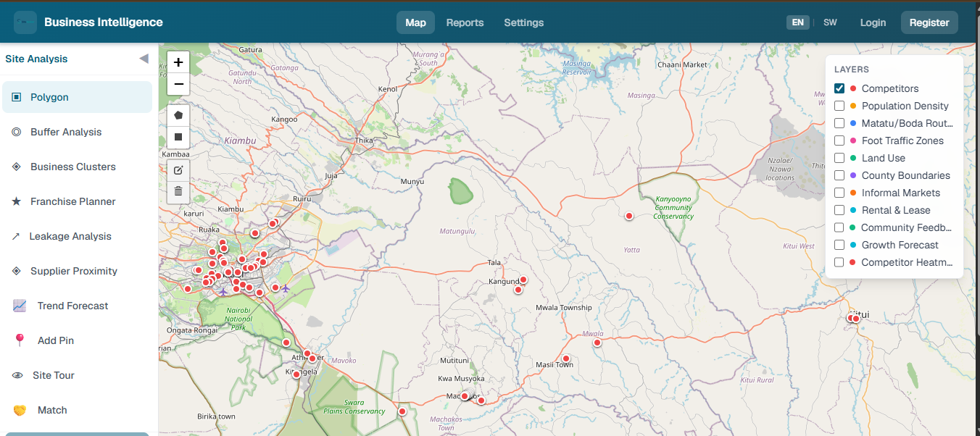The height and width of the screenshot is (436, 980).
Task: Open Supplier Proximity tool
Action: point(77,271)
